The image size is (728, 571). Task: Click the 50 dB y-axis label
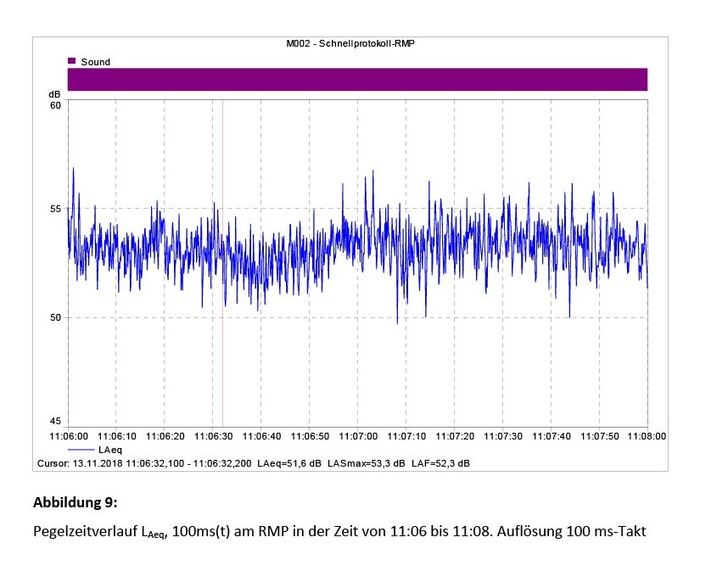(55, 317)
